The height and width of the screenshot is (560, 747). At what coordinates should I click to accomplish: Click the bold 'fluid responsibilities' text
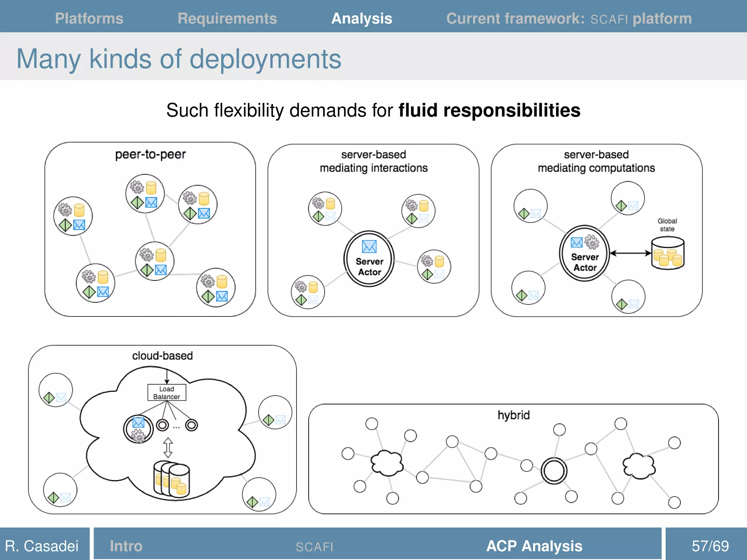tap(489, 110)
